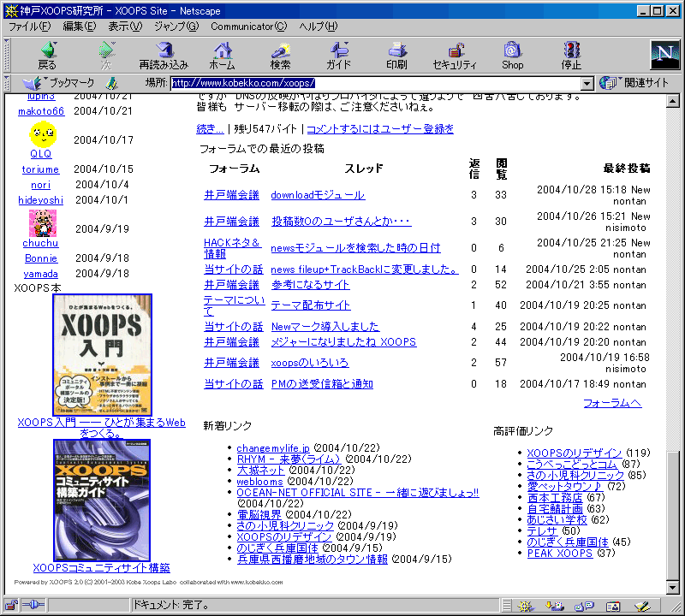Image resolution: width=685 pixels, height=616 pixels.
Task: Click the XOOPSコミュニティサイト構築ガイド book cover
Action: click(102, 500)
